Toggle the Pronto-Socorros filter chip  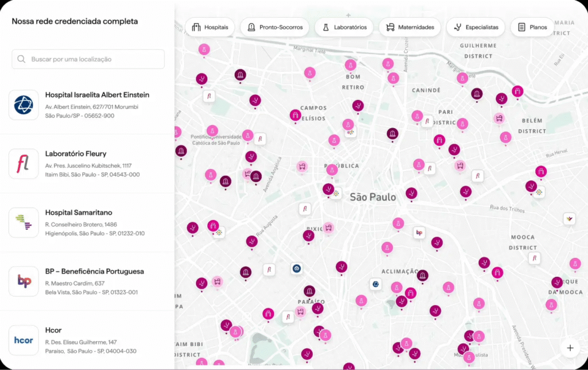click(x=275, y=28)
